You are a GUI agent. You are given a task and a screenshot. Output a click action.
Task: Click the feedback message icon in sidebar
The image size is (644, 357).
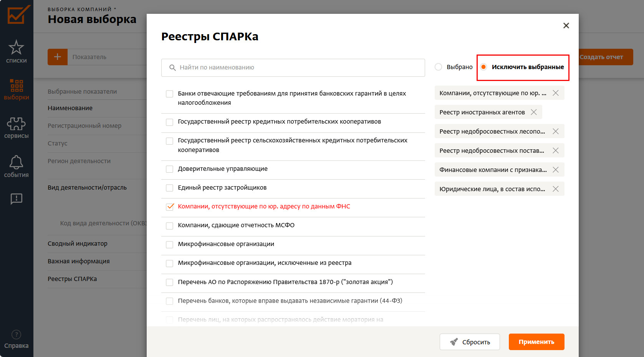pyautogui.click(x=17, y=198)
